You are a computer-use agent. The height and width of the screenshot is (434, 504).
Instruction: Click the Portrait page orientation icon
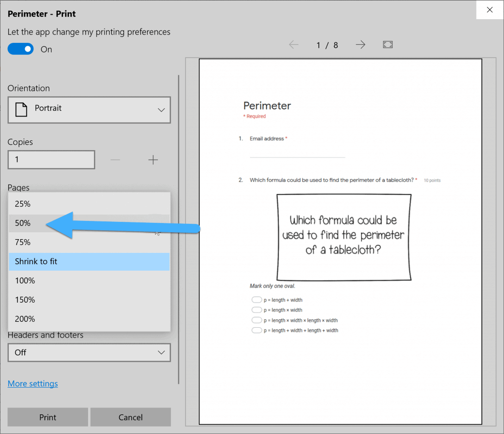click(x=21, y=110)
